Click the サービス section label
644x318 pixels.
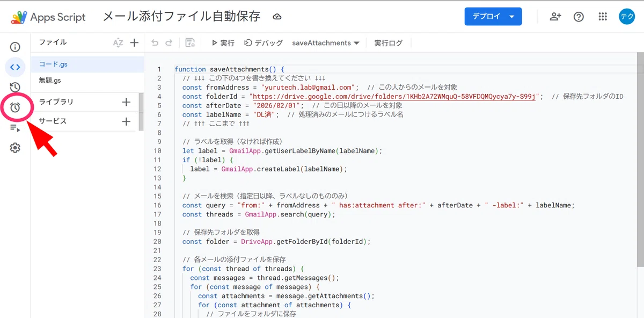(x=53, y=121)
